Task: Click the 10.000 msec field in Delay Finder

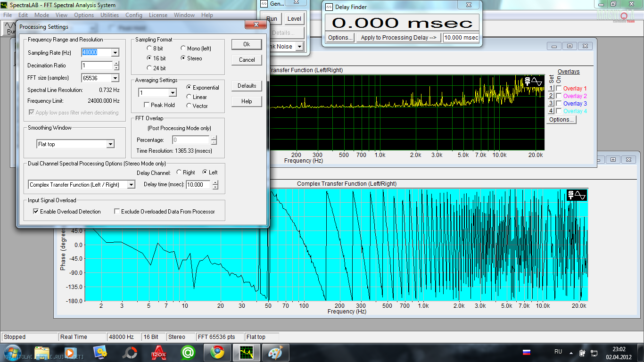Action: pos(461,38)
